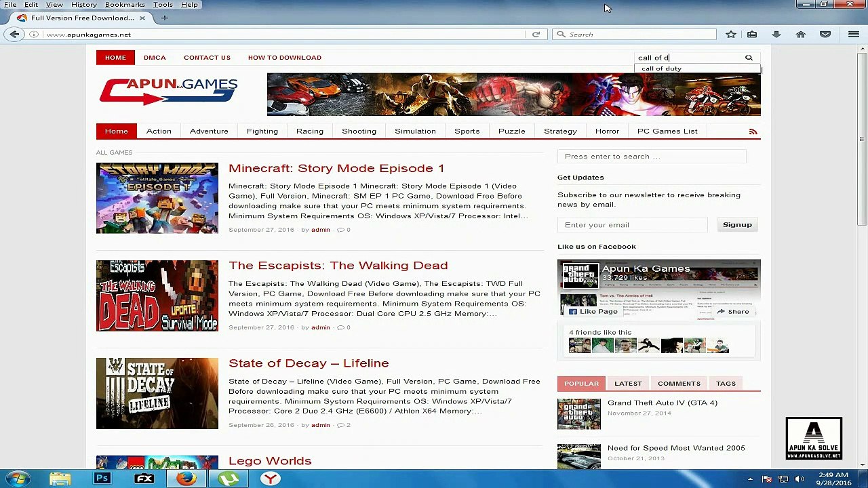Open the Fighting category
The height and width of the screenshot is (488, 868).
[262, 131]
